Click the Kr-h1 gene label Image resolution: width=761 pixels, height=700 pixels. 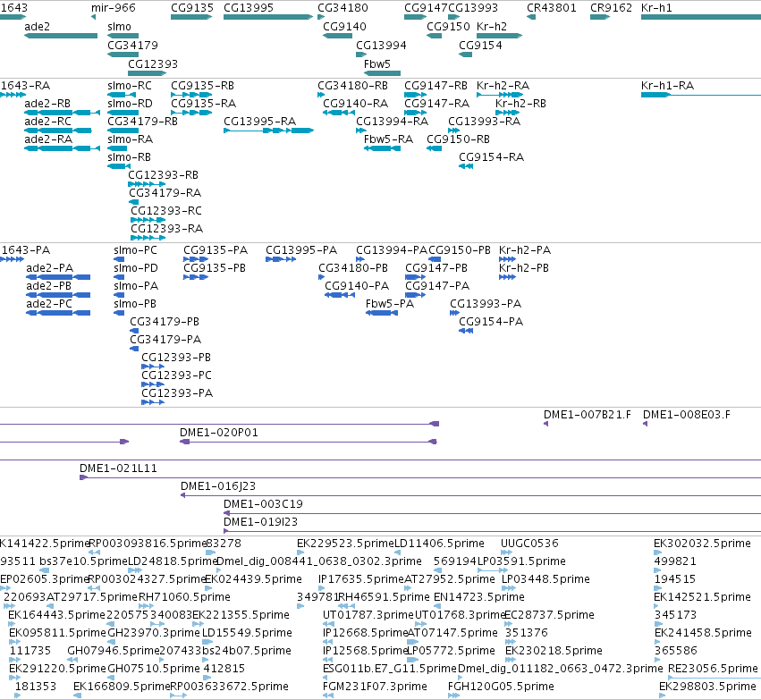(656, 8)
